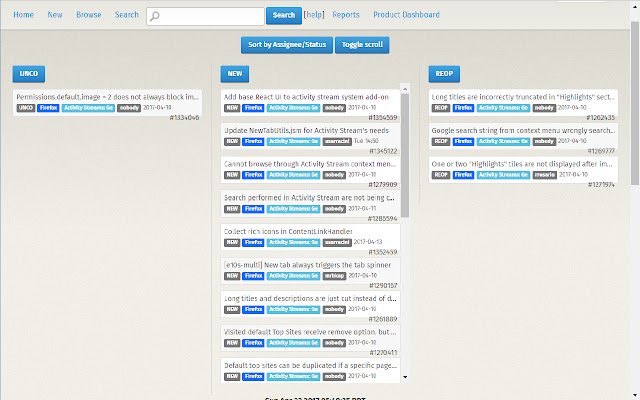This screenshot has height=400, width=640.
Task: Click the Firefox badge on the Google search string card
Action: [x=463, y=141]
